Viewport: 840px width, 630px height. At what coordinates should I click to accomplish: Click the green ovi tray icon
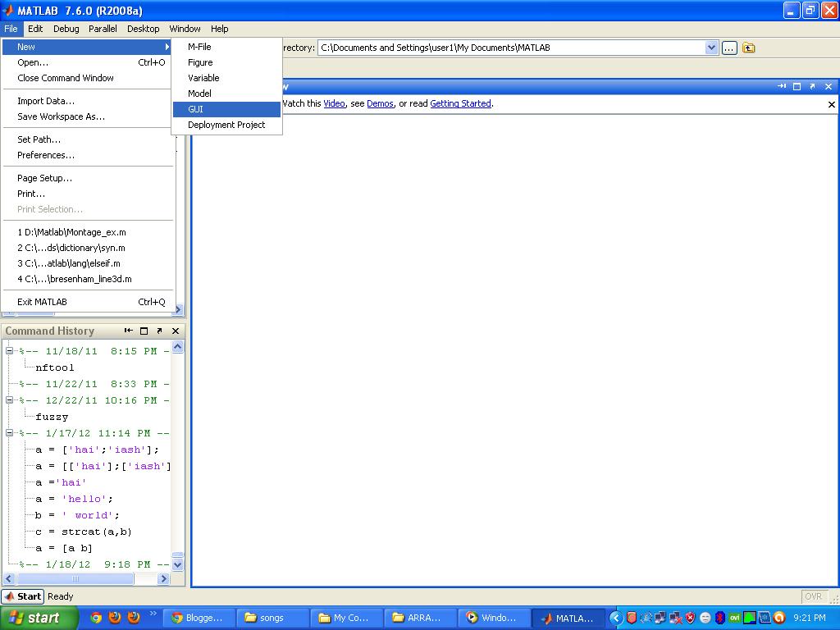coord(735,619)
